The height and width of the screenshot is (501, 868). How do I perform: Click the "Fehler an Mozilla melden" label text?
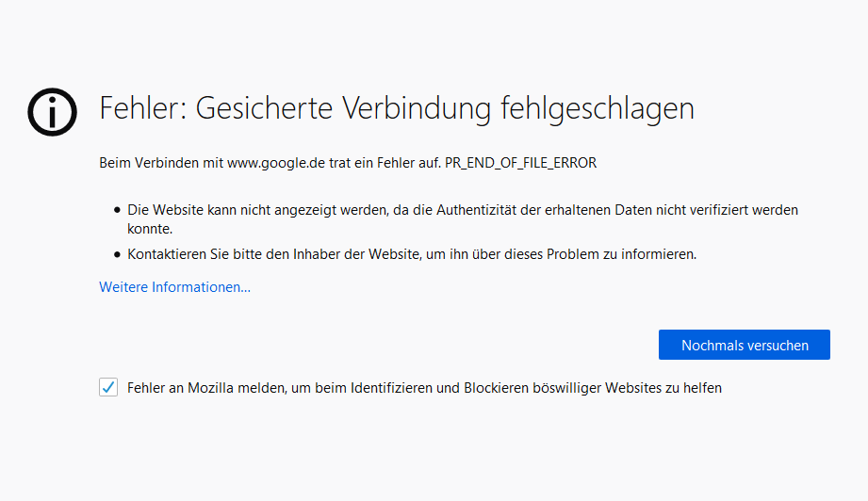click(x=206, y=387)
